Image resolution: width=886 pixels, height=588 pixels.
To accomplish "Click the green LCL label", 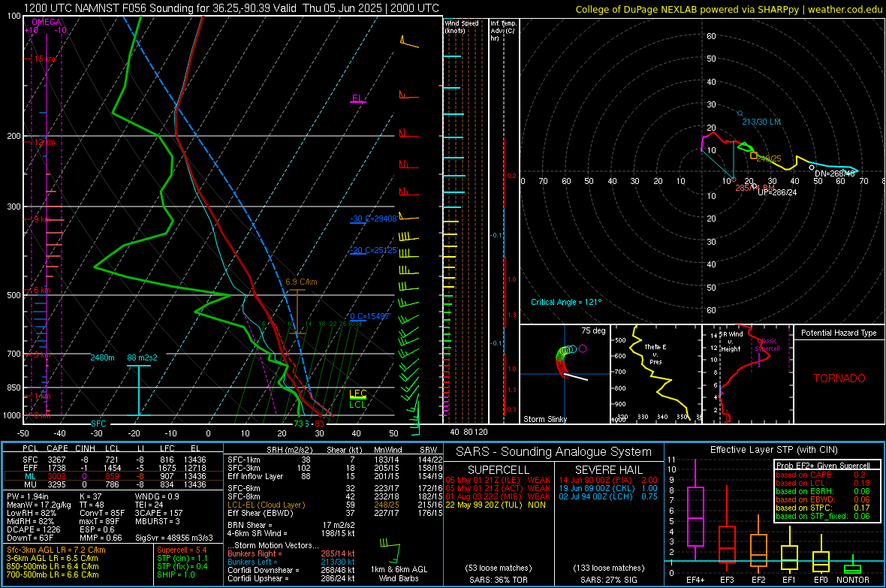I will [357, 404].
